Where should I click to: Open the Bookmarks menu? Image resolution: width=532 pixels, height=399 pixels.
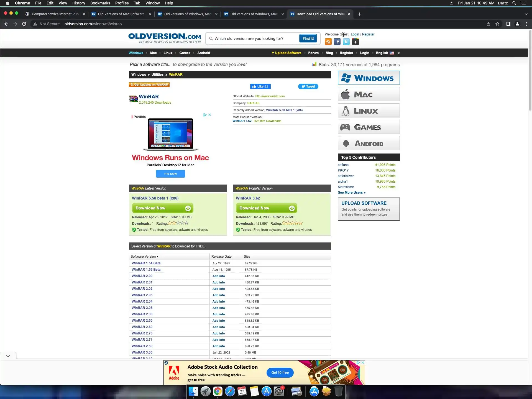[100, 3]
